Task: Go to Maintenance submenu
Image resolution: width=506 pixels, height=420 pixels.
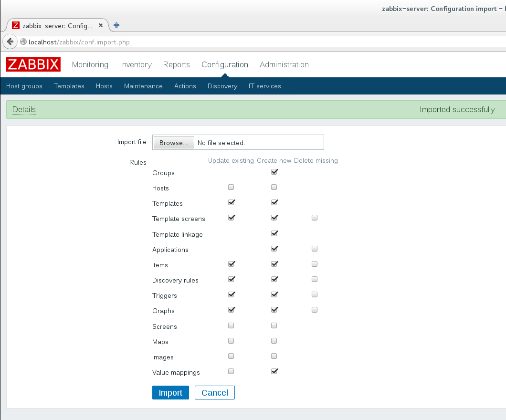Action: (143, 86)
